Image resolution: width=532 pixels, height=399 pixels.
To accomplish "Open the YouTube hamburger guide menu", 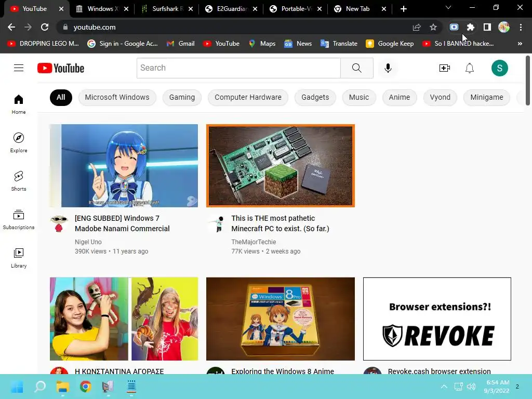I will point(19,68).
